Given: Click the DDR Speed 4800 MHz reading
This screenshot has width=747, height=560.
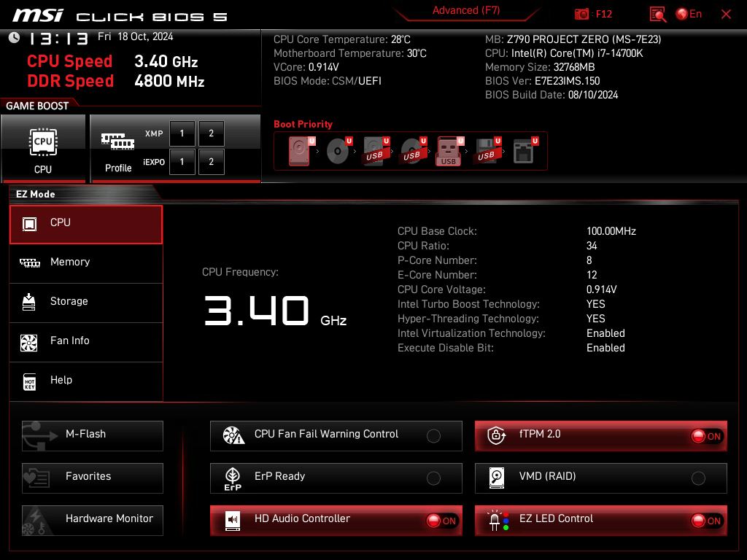Looking at the screenshot, I should (169, 82).
